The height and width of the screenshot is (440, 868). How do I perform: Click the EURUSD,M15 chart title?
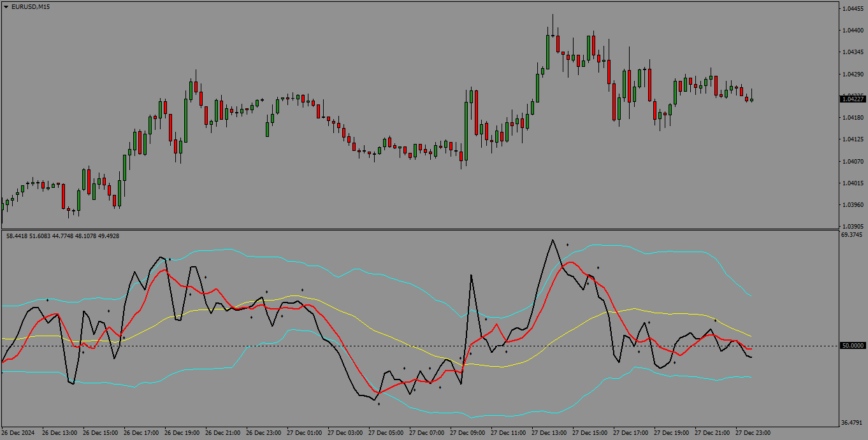31,6
